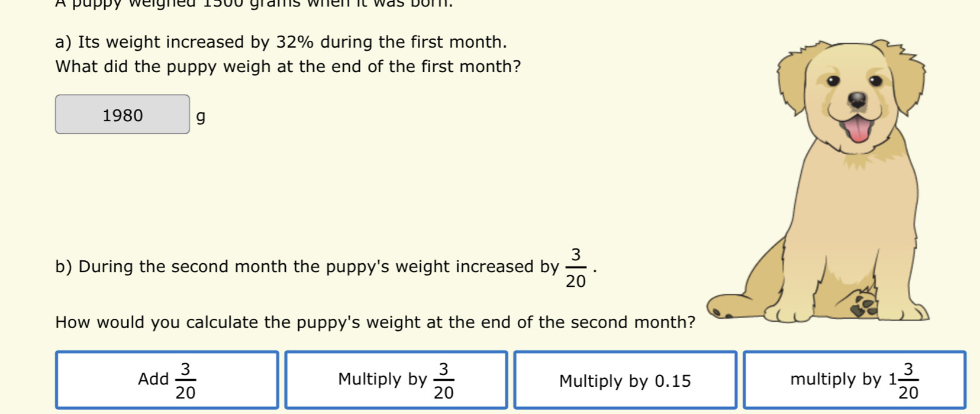The height and width of the screenshot is (414, 980).
Task: Select the "Multiply by 3/20" answer option
Action: [396, 380]
